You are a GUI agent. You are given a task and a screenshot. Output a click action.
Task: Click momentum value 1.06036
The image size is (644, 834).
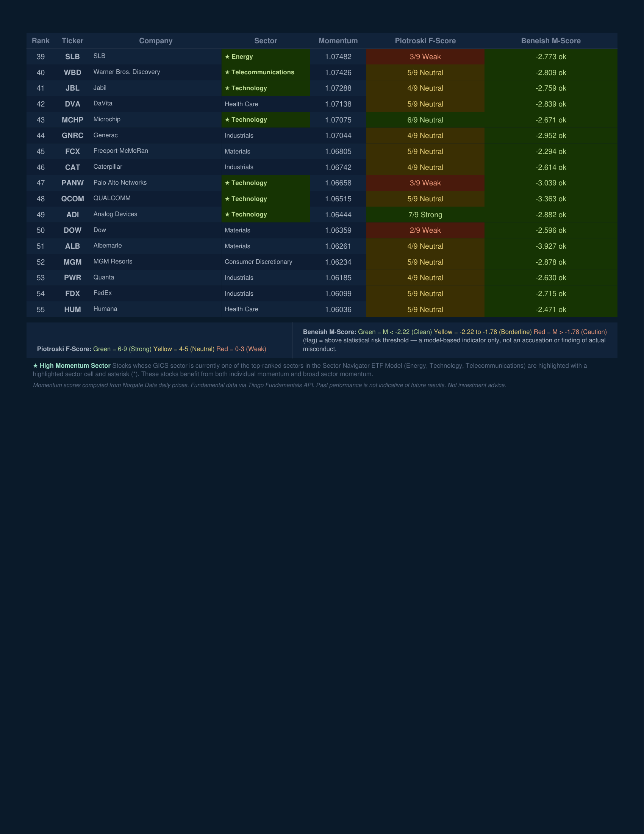[338, 309]
